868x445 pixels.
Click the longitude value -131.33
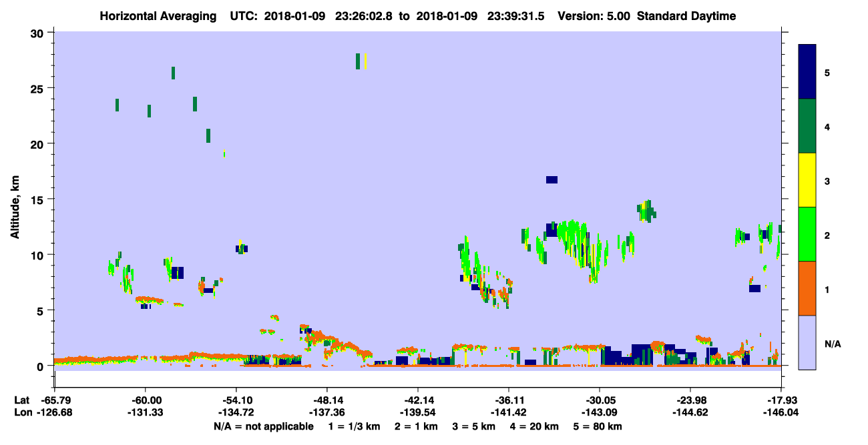pos(145,412)
